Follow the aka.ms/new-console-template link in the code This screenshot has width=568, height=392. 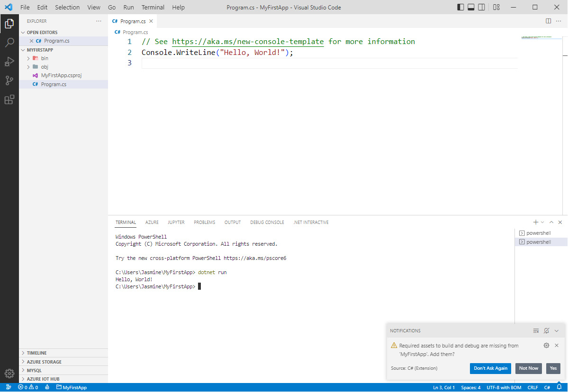(x=248, y=42)
